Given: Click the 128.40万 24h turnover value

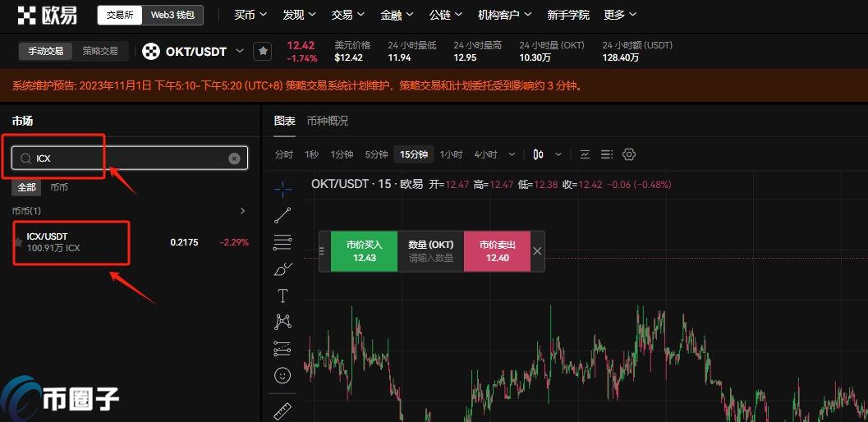Looking at the screenshot, I should click(x=621, y=57).
